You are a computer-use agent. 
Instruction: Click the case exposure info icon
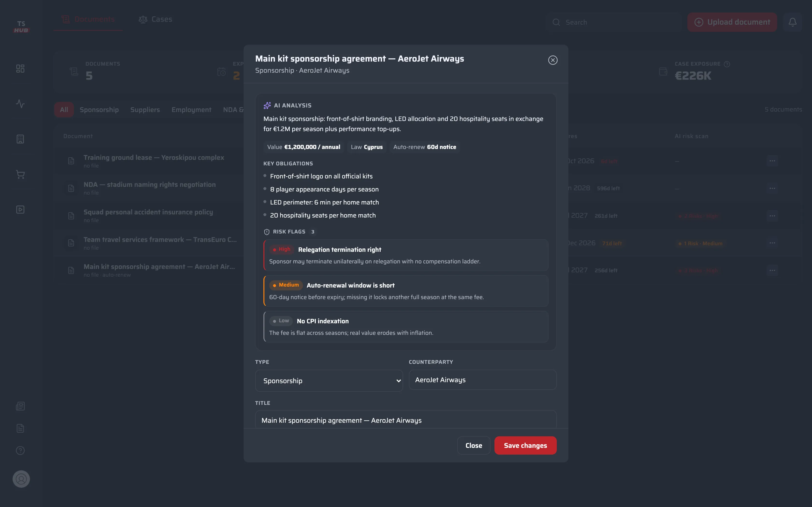(x=727, y=64)
